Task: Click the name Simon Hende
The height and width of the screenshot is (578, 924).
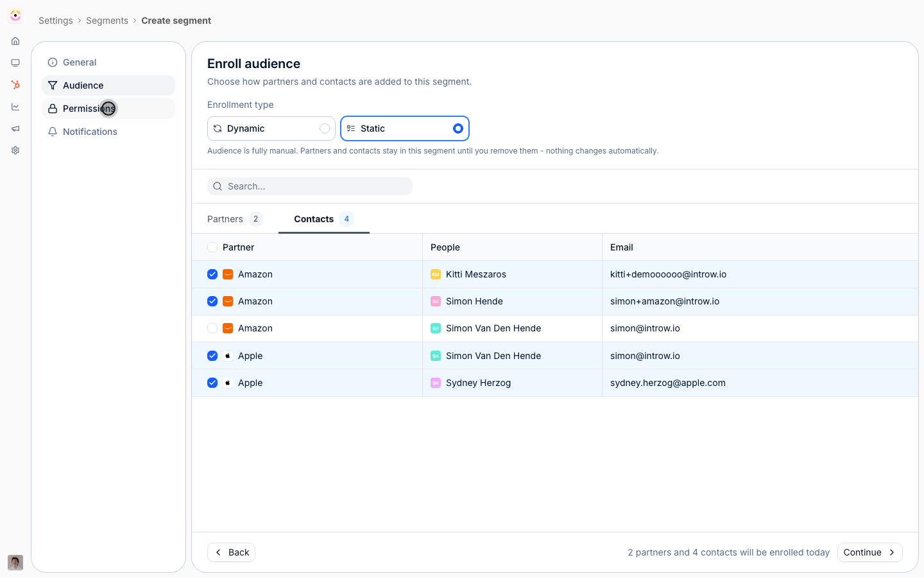Action: (x=474, y=301)
